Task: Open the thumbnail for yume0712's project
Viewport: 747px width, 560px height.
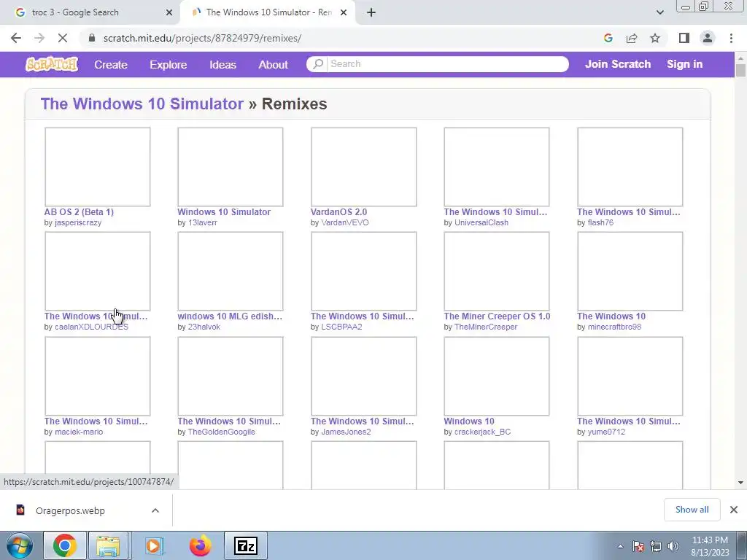Action: coord(630,376)
